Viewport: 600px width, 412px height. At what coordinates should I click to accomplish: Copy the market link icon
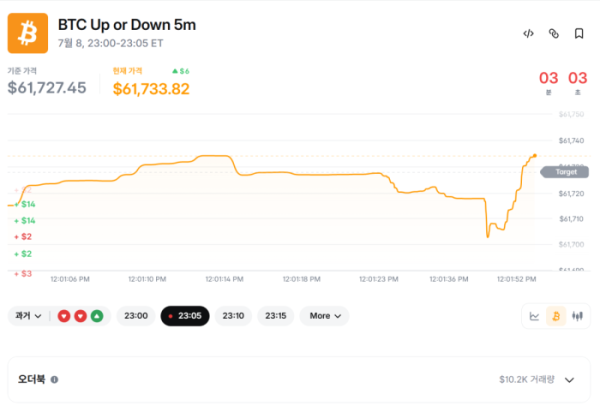pos(554,34)
